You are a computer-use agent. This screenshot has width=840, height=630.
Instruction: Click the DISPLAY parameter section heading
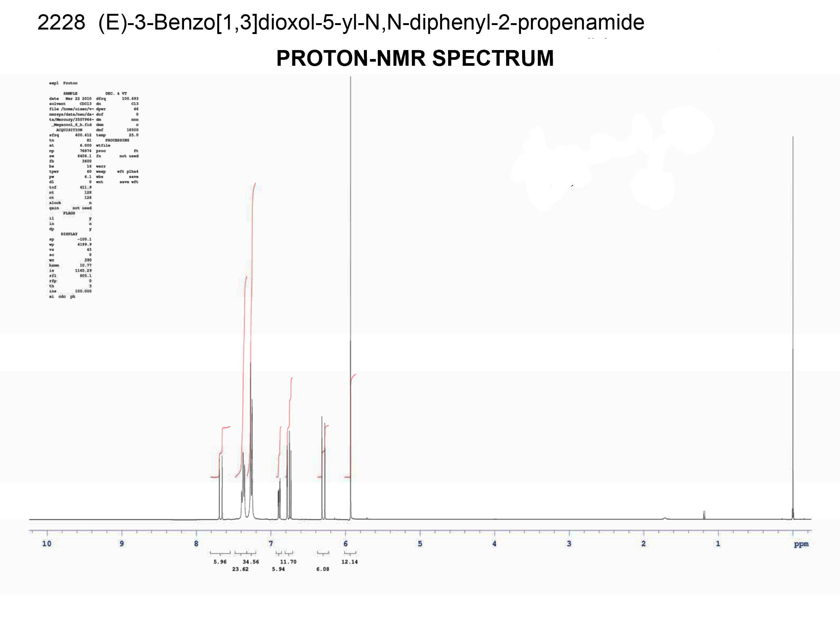point(69,234)
